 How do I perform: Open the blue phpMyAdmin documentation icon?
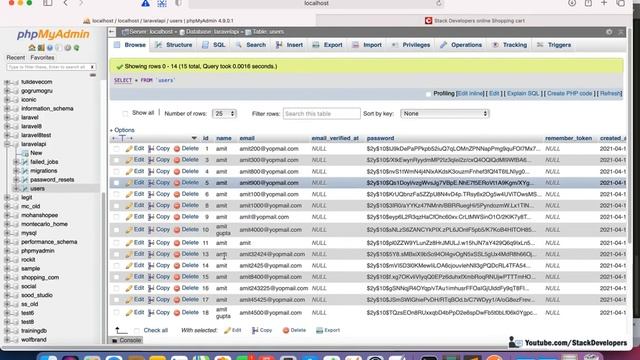click(x=50, y=48)
